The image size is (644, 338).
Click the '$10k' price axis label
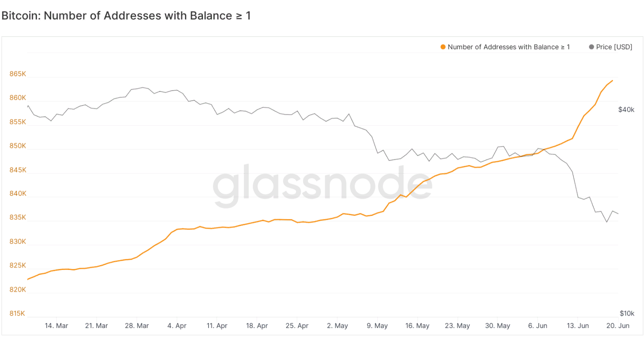coord(627,313)
